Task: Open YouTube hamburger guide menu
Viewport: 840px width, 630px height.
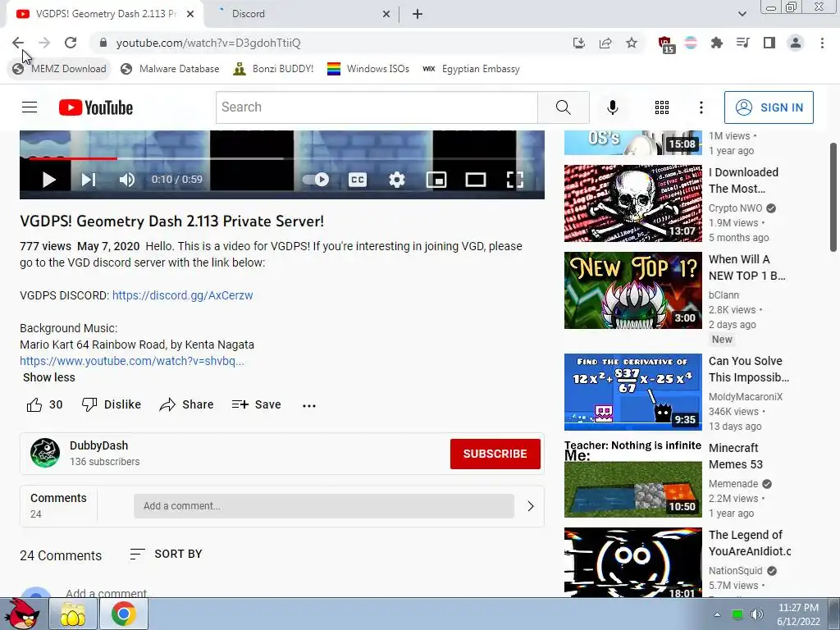Action: (x=30, y=107)
